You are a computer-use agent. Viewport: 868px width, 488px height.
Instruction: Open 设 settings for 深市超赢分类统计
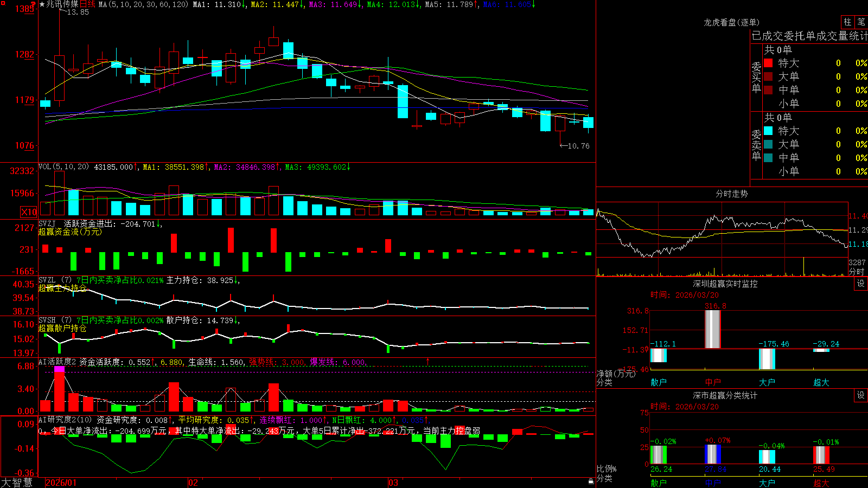click(x=861, y=395)
